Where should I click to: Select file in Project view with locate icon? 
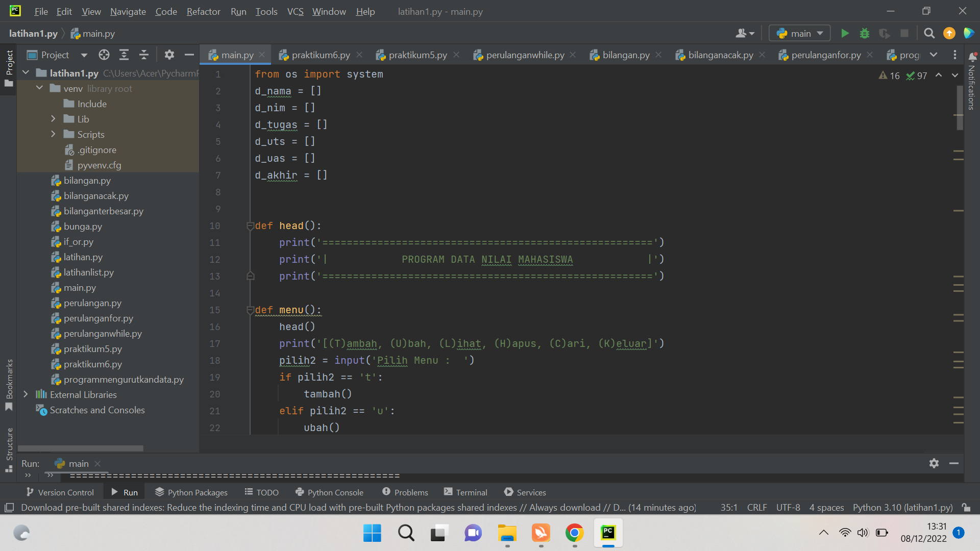[x=104, y=55]
